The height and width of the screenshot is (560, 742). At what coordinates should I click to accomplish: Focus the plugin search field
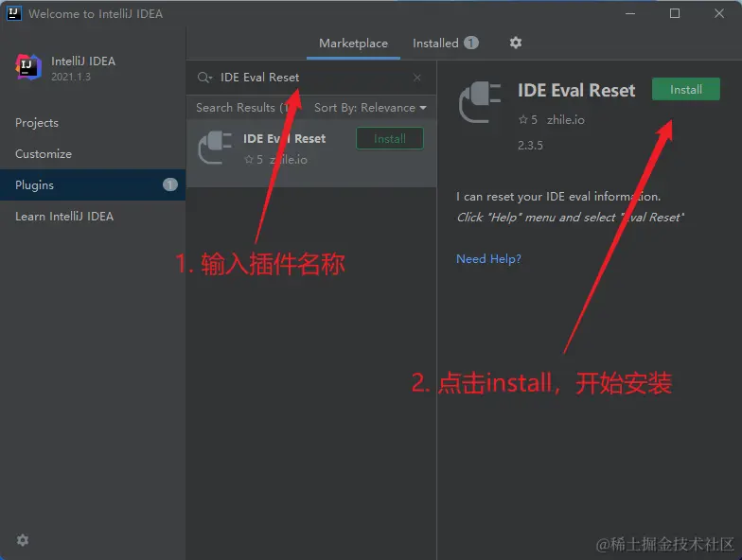click(x=310, y=78)
